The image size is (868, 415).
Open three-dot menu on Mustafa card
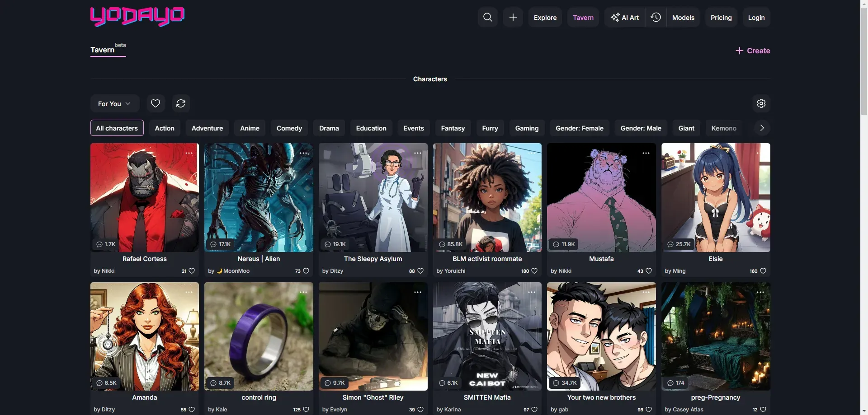(646, 154)
